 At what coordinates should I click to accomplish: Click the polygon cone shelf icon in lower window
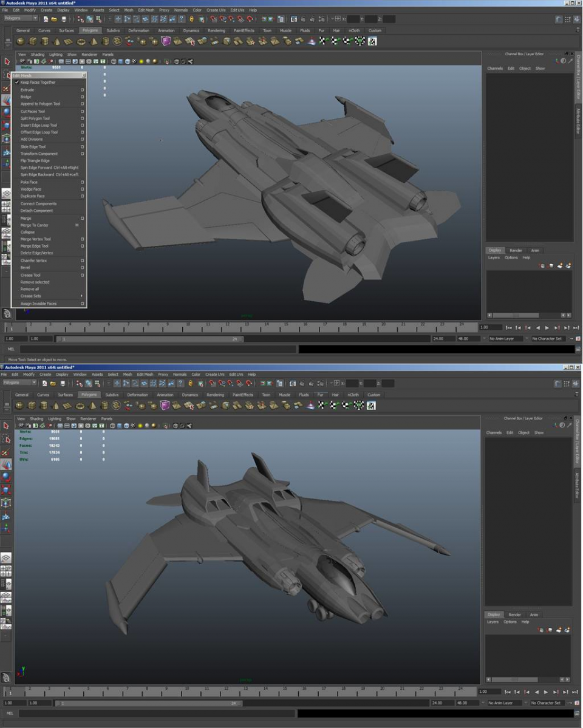(x=56, y=406)
